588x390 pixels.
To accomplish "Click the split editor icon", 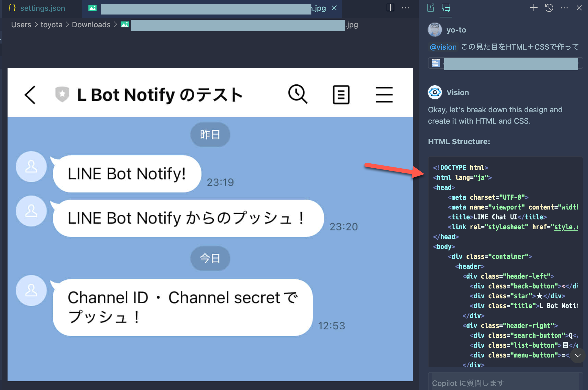I will coord(391,8).
